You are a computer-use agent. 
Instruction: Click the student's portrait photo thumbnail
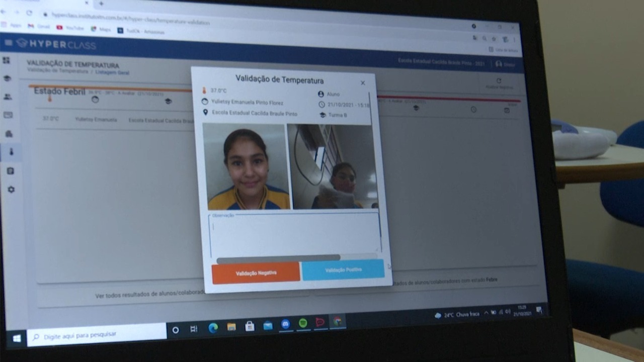coord(247,166)
